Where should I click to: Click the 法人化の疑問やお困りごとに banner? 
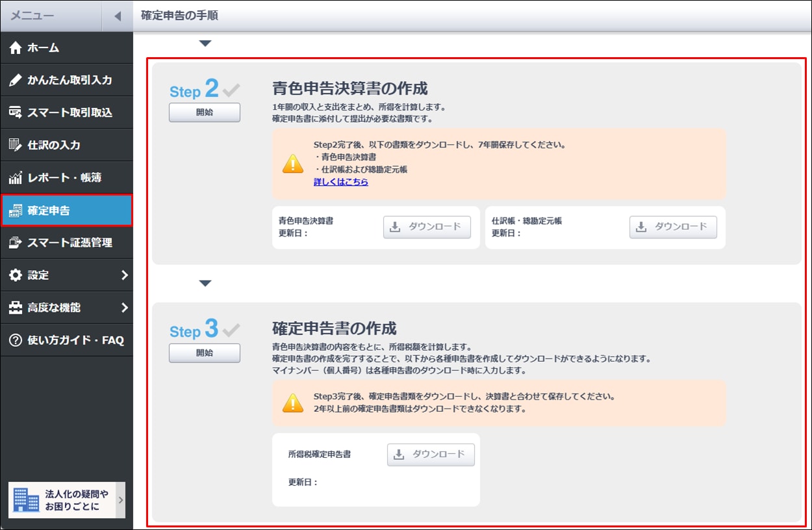66,499
